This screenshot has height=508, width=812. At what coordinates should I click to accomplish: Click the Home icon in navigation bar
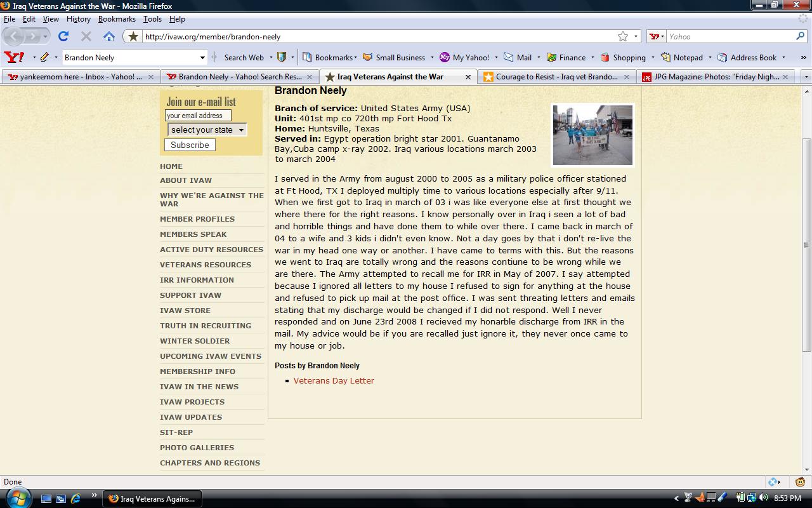click(x=109, y=36)
